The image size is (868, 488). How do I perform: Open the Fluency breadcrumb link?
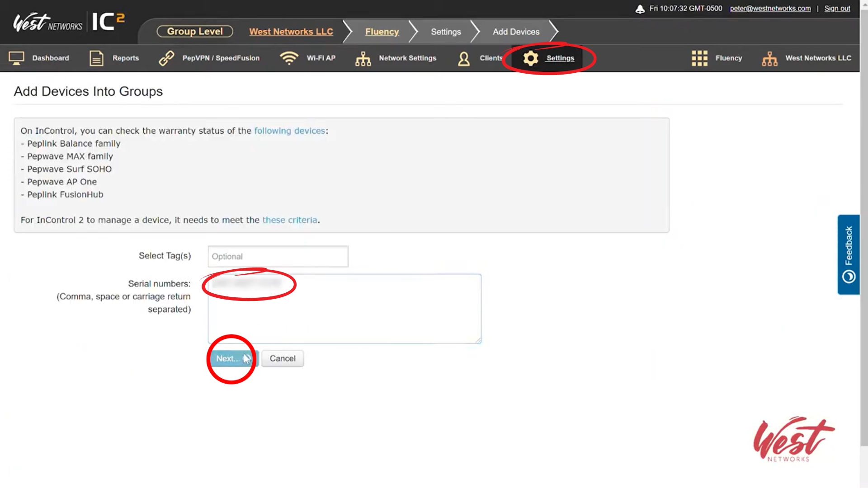click(x=382, y=32)
